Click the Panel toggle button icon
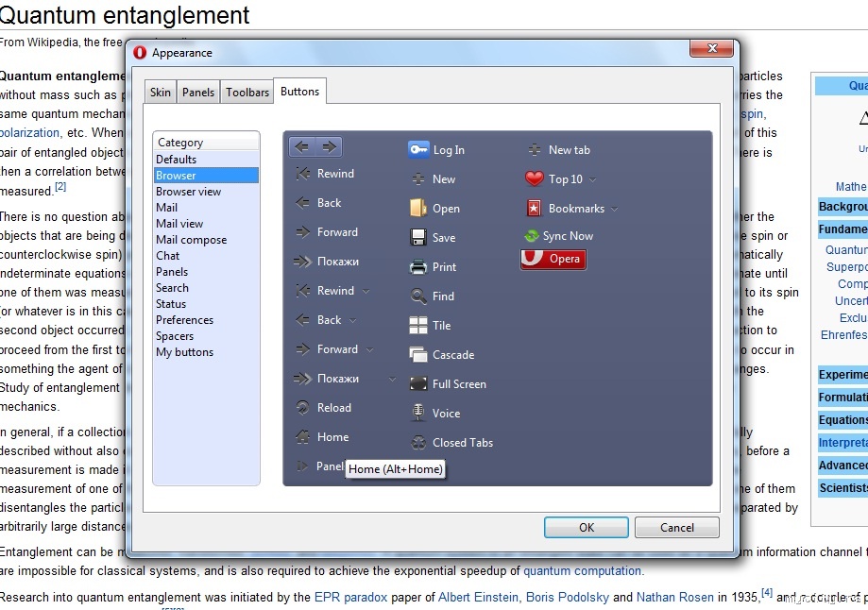This screenshot has height=610, width=868. click(x=302, y=466)
